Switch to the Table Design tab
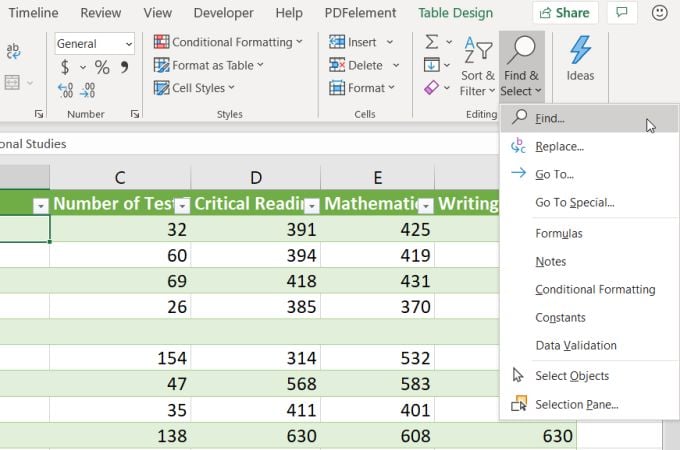This screenshot has width=680, height=450. (455, 13)
